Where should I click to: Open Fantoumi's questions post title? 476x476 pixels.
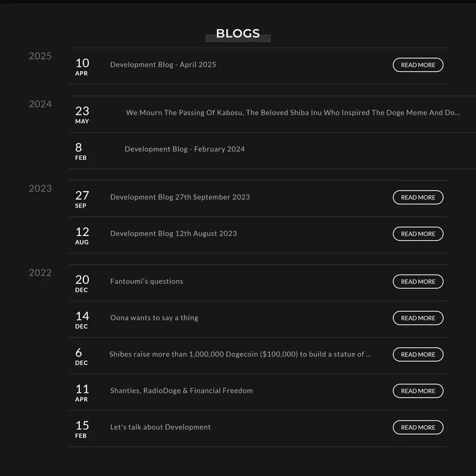[x=146, y=282]
